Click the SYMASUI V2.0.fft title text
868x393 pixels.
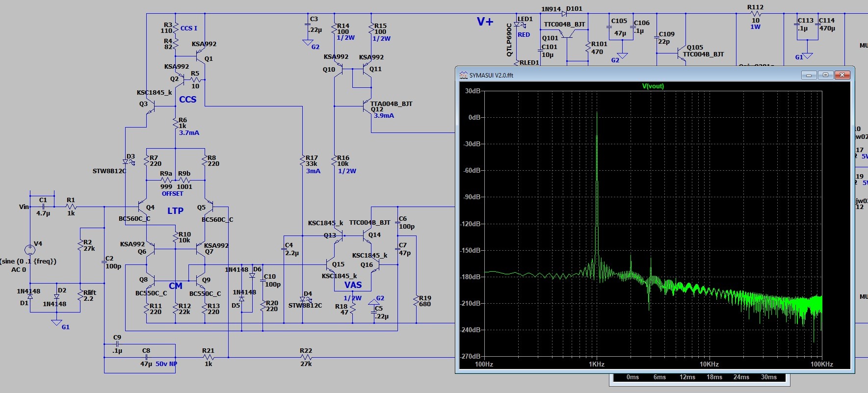[x=491, y=75]
